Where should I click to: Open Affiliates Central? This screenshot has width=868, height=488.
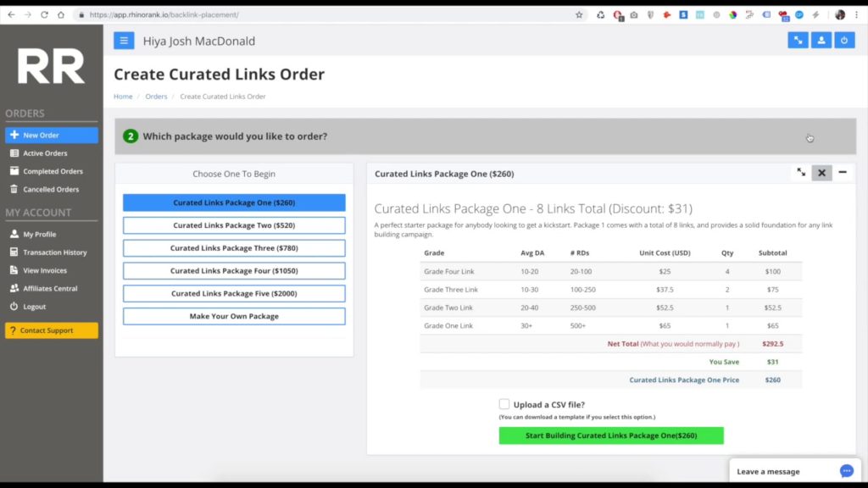(50, 288)
